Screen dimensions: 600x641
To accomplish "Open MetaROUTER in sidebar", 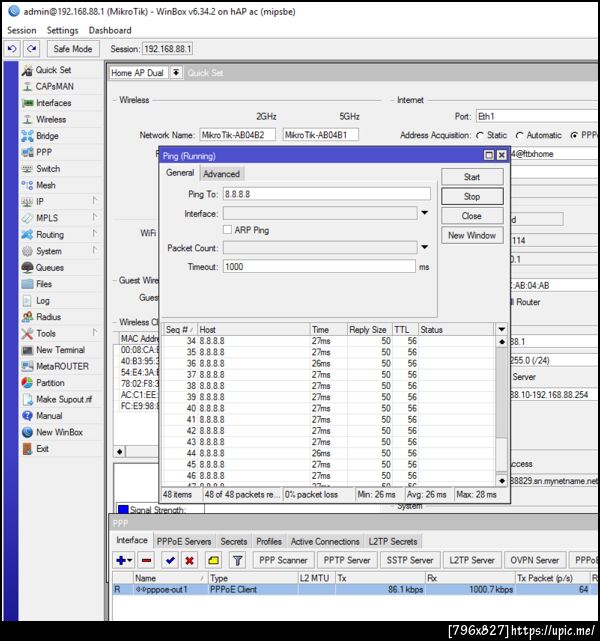I will [61, 366].
